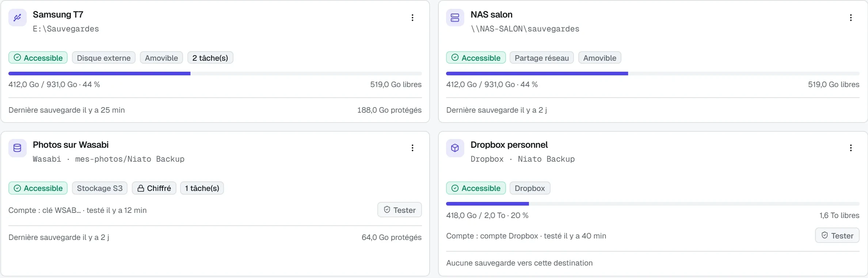Click Compte : compte Dropbox text
Viewport: 868px width, 278px height.
(x=526, y=236)
